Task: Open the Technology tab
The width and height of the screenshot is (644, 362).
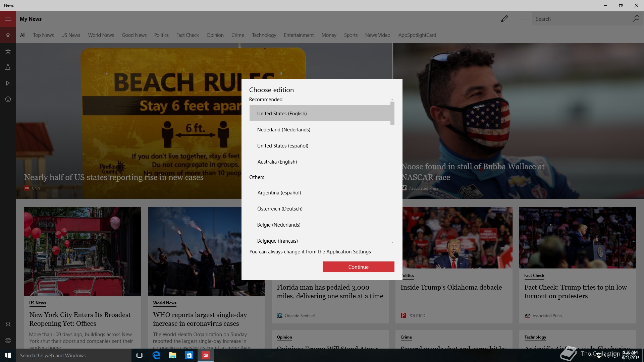Action: [x=264, y=35]
